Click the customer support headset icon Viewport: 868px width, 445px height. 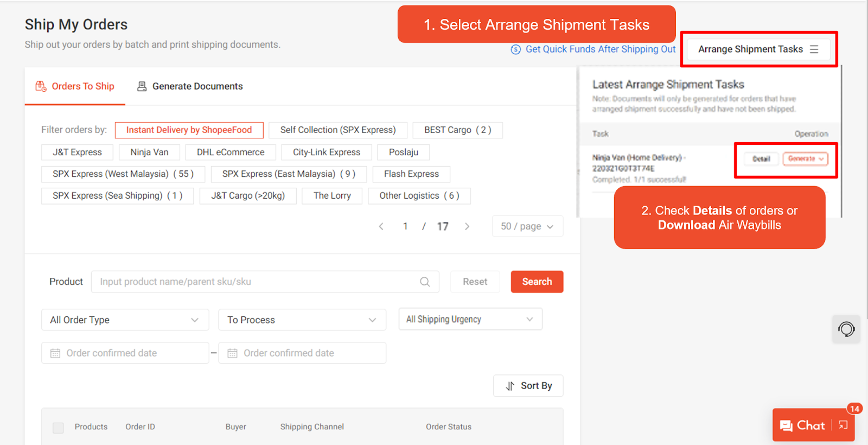pos(846,329)
